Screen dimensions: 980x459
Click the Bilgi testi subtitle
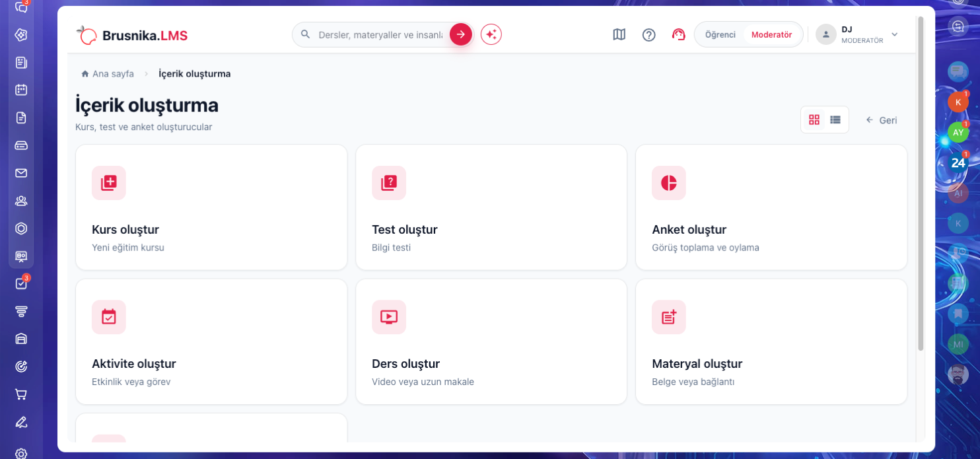coord(392,248)
